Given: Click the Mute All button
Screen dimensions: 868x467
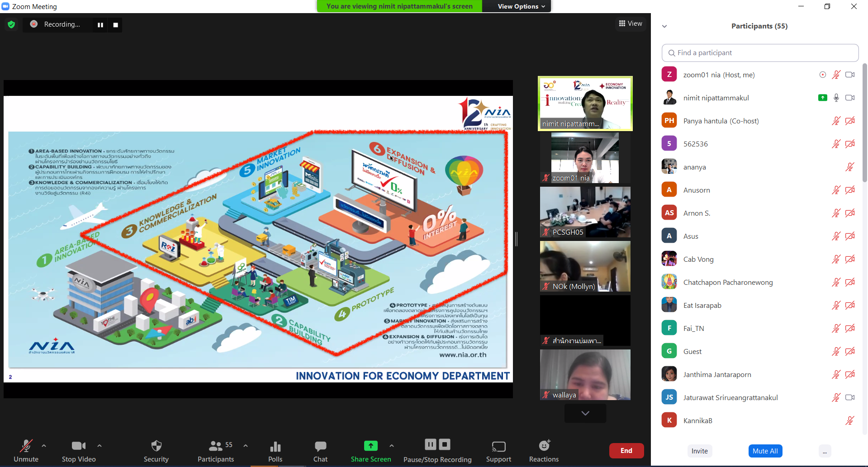Looking at the screenshot, I should click(765, 451).
